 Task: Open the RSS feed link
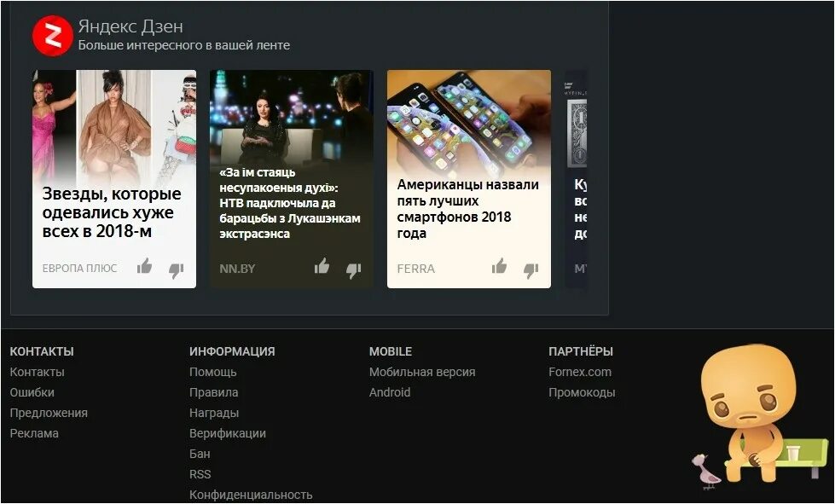click(200, 474)
